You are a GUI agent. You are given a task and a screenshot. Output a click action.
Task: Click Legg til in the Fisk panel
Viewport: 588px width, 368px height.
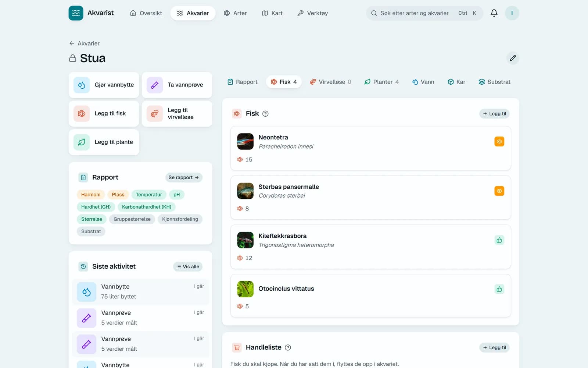coord(494,114)
